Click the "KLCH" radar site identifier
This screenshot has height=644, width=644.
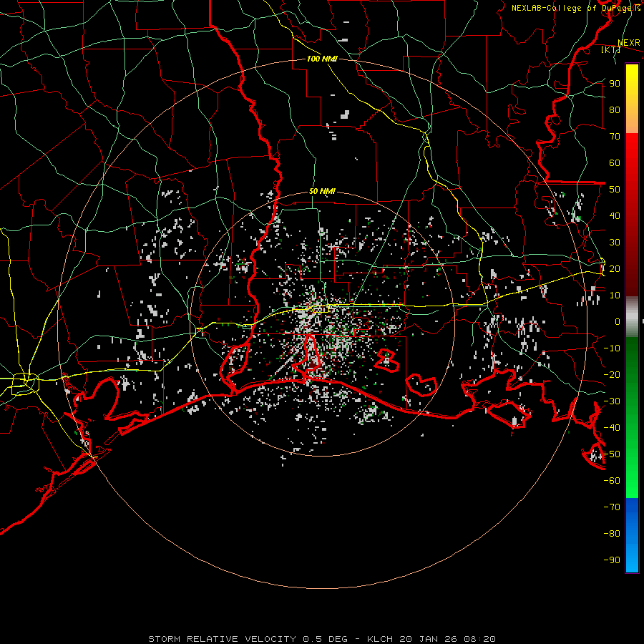tap(380, 639)
